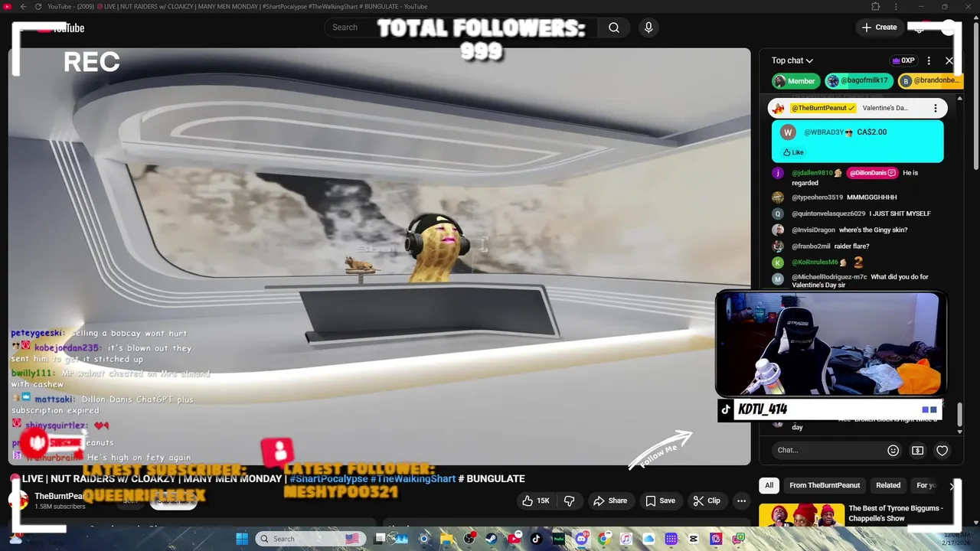Send a Super Chat via dollar icon

pyautogui.click(x=918, y=451)
